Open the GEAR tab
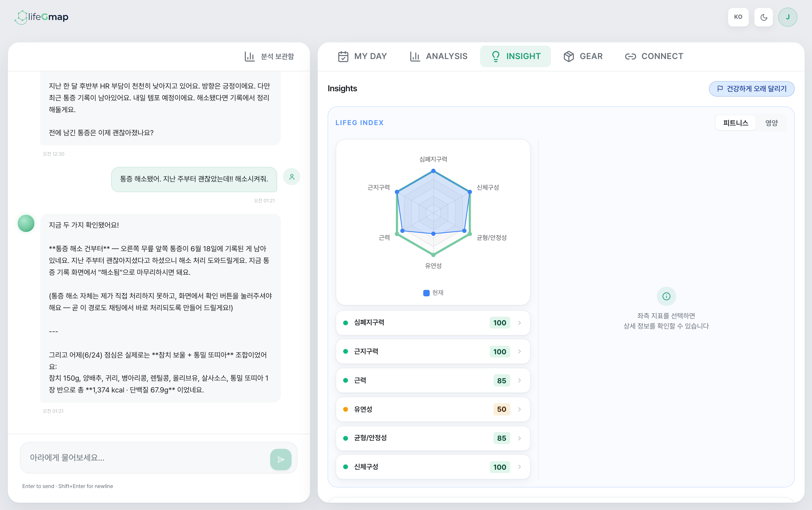 (x=583, y=56)
